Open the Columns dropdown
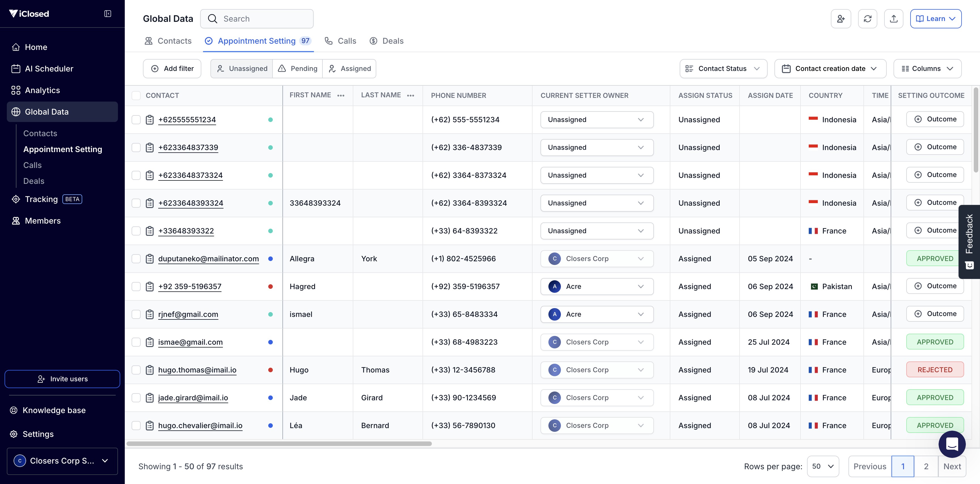The height and width of the screenshot is (484, 980). 927,68
